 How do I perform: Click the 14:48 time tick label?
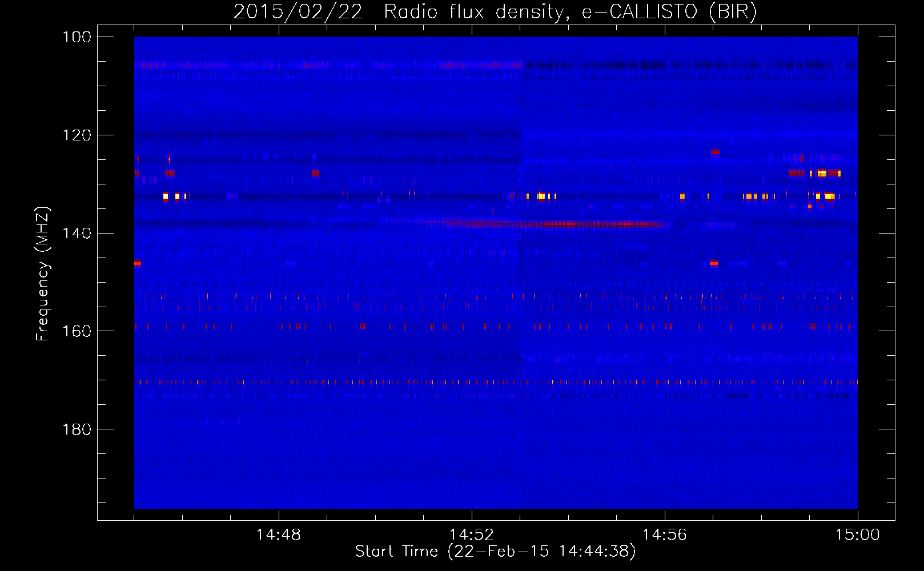278,535
